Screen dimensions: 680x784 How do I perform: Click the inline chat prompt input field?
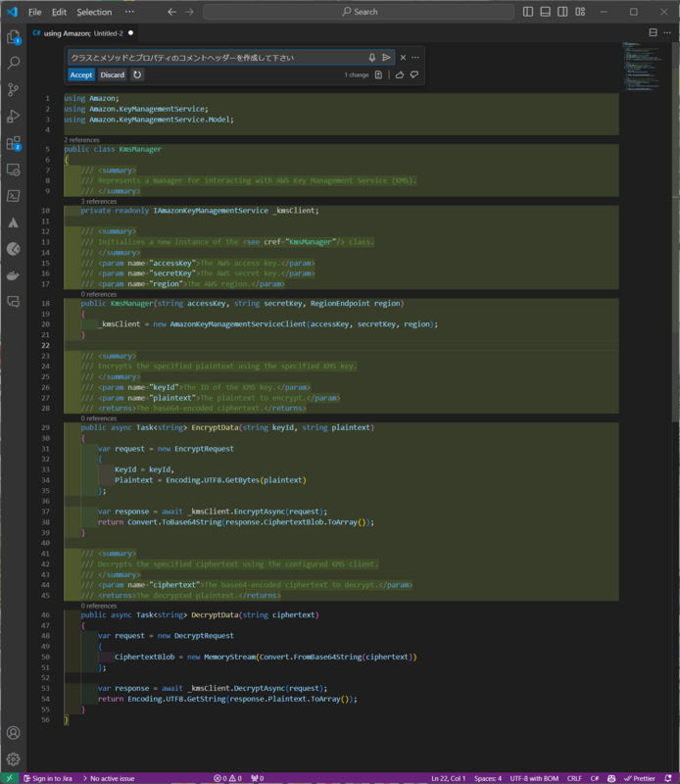click(218, 58)
